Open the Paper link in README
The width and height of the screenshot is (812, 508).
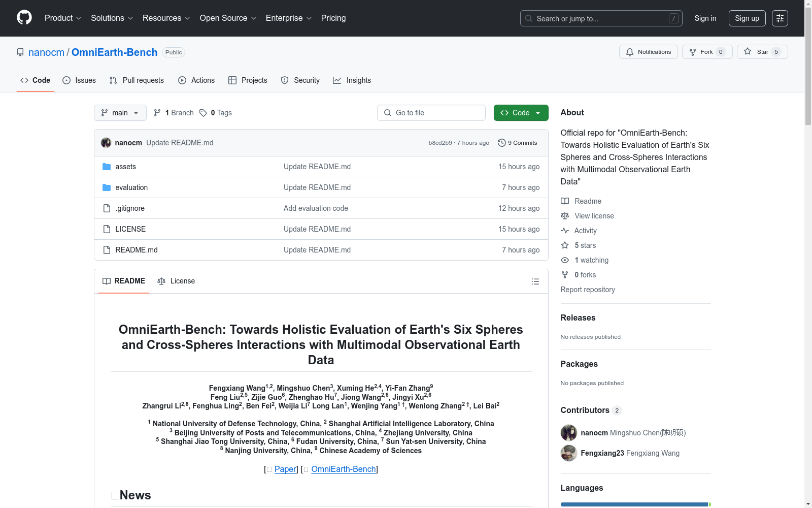point(285,469)
